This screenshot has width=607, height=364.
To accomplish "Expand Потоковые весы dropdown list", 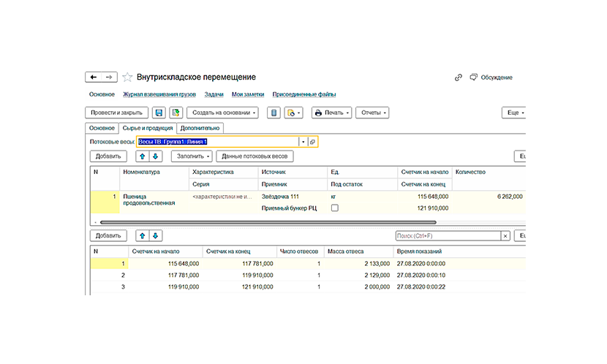I will [303, 142].
